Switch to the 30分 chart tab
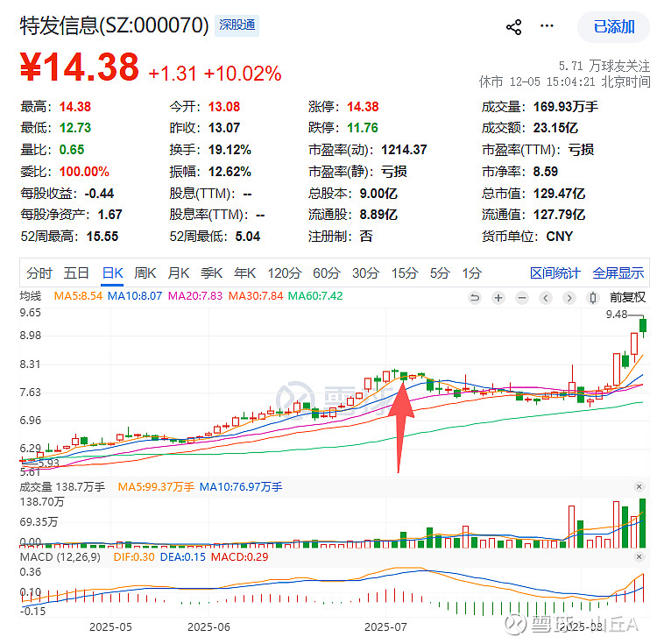 pyautogui.click(x=365, y=273)
